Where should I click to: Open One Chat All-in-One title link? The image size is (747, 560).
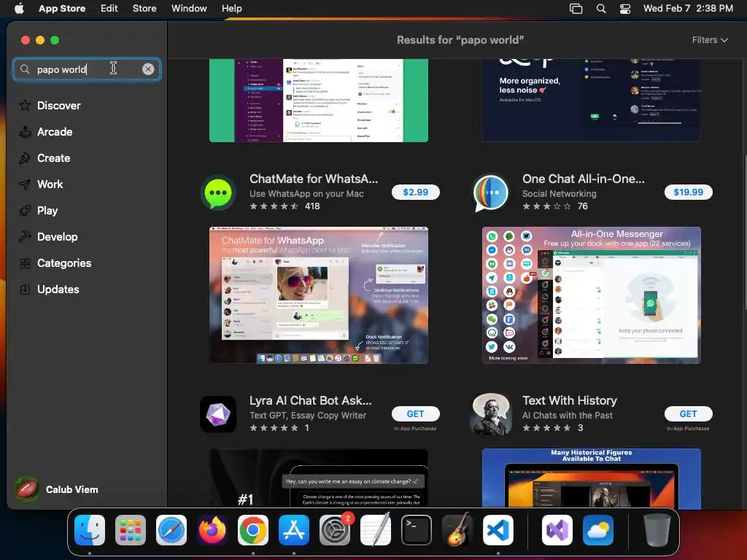pyautogui.click(x=583, y=179)
